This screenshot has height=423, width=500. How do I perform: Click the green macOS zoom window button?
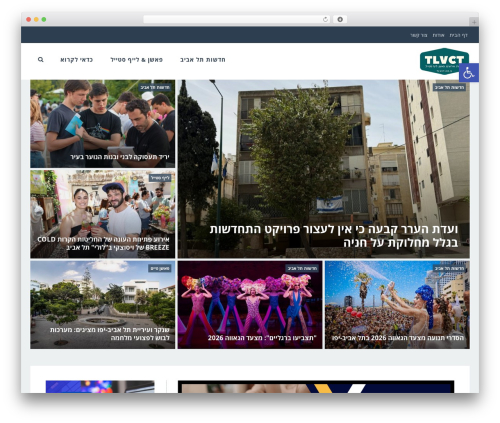(44, 20)
